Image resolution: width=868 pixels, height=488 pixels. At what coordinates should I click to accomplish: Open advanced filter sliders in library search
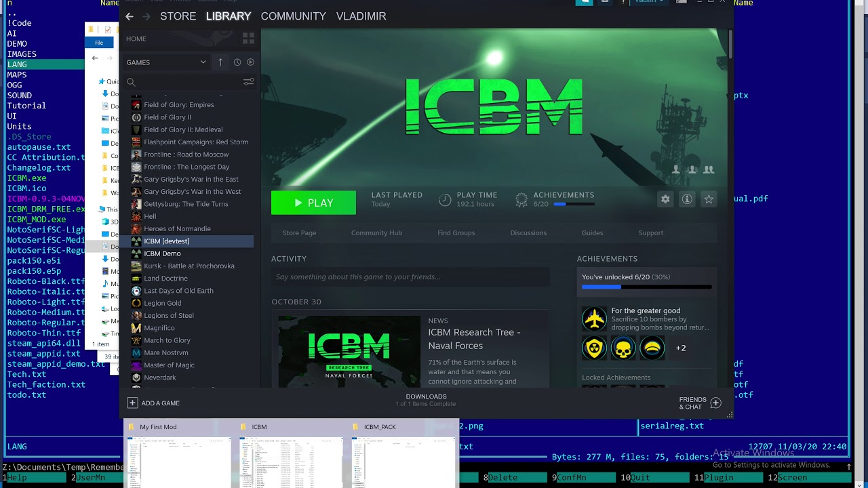[x=248, y=82]
